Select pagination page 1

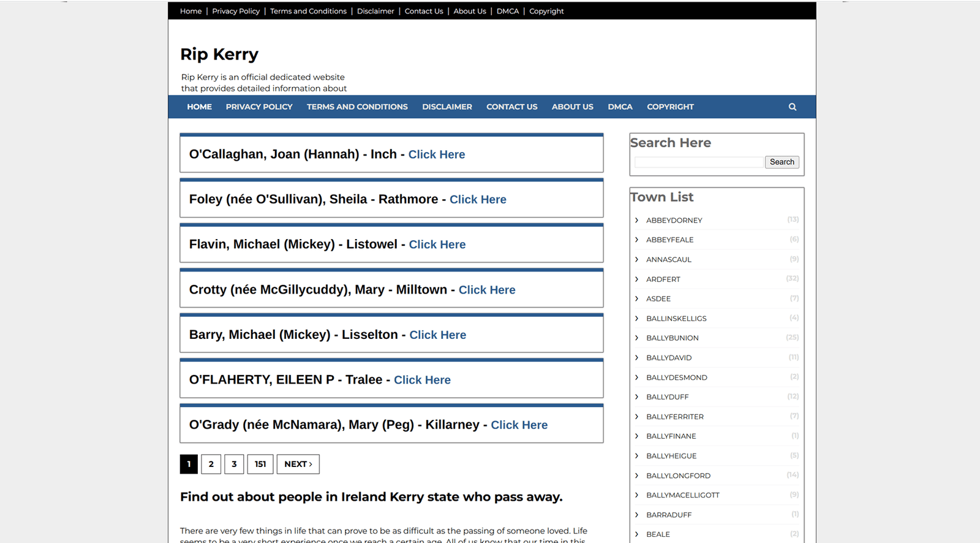click(189, 464)
